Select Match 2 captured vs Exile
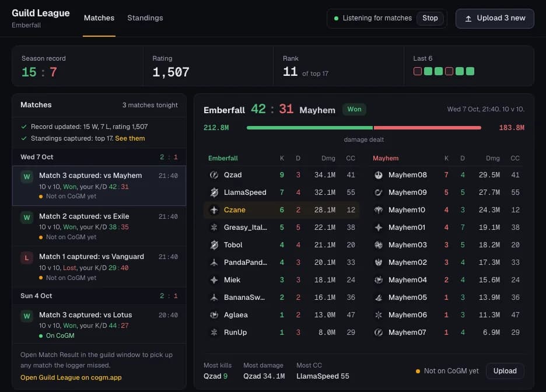This screenshot has width=546, height=392. click(99, 226)
